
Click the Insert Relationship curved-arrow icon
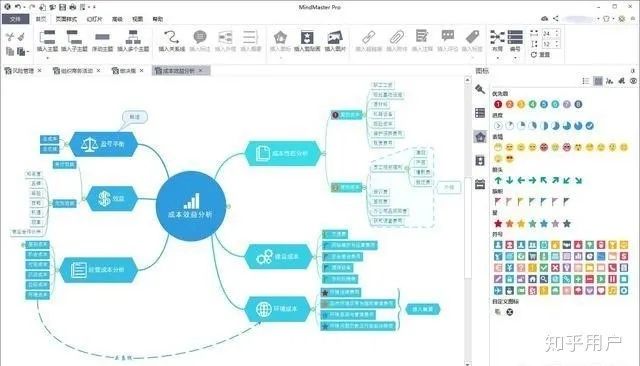click(171, 37)
